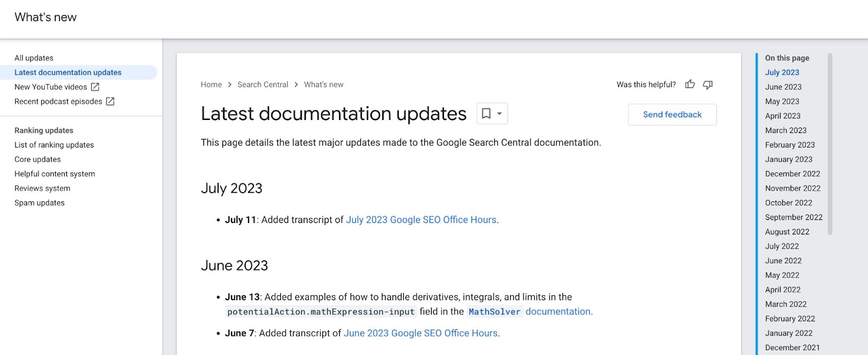Click the bookmark icon beside page title

[486, 113]
